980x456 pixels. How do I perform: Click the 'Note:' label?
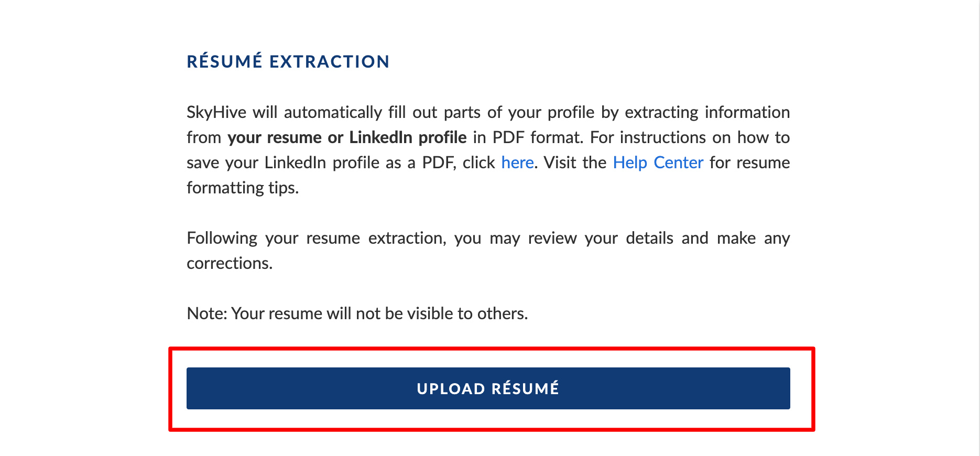[207, 313]
